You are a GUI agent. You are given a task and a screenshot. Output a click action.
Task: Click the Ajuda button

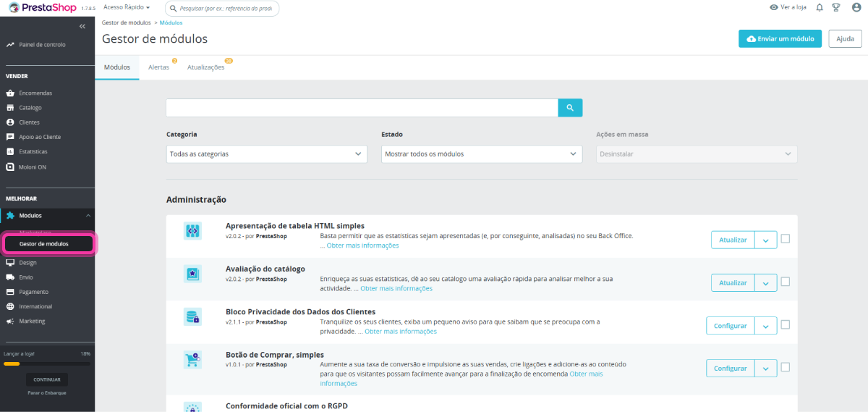pos(845,39)
